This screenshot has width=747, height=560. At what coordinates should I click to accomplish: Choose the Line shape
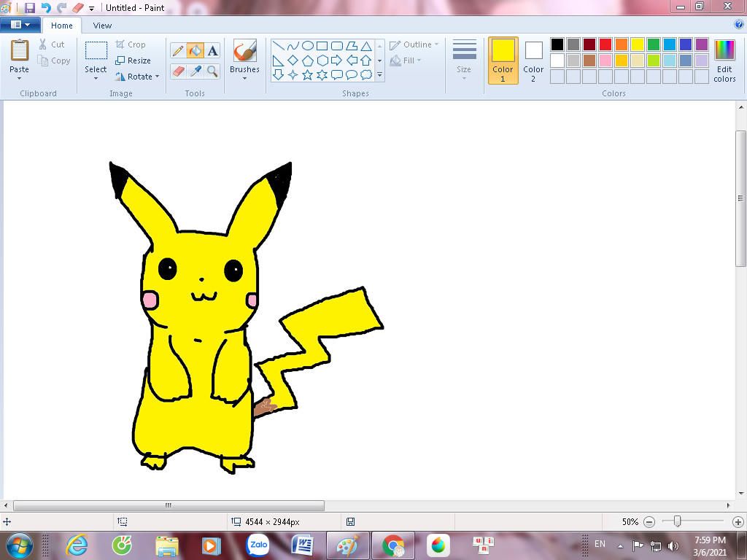(278, 46)
